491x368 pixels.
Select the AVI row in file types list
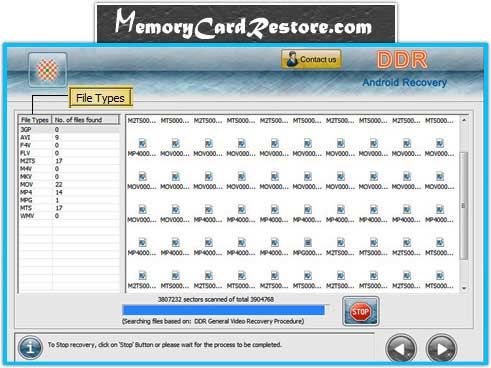click(69, 137)
